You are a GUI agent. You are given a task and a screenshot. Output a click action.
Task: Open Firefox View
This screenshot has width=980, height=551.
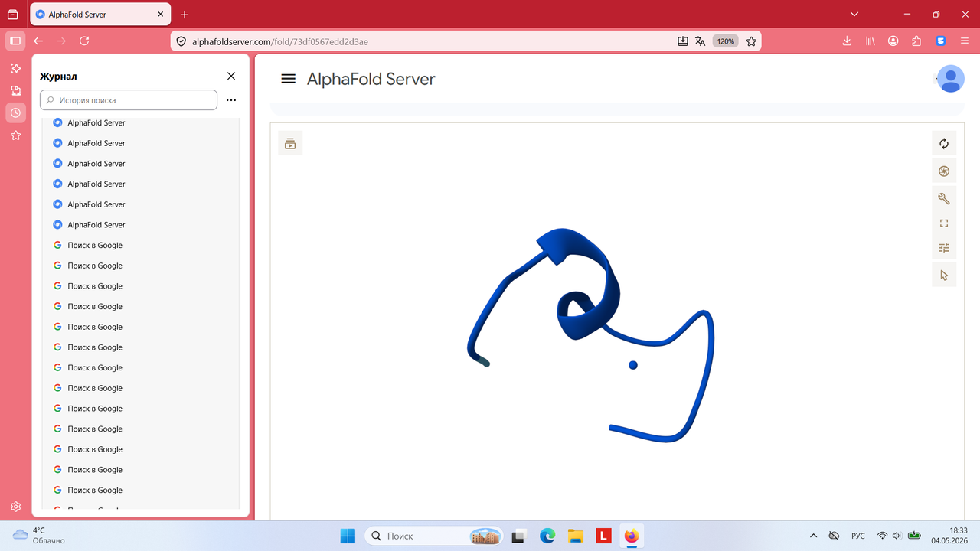(13, 15)
